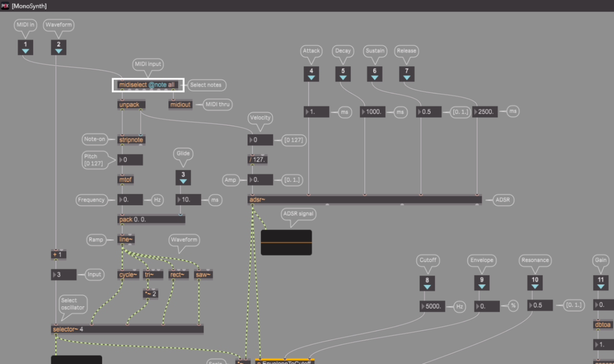Select the rect~ oscillator object
Image resolution: width=614 pixels, height=364 pixels.
[x=179, y=275]
